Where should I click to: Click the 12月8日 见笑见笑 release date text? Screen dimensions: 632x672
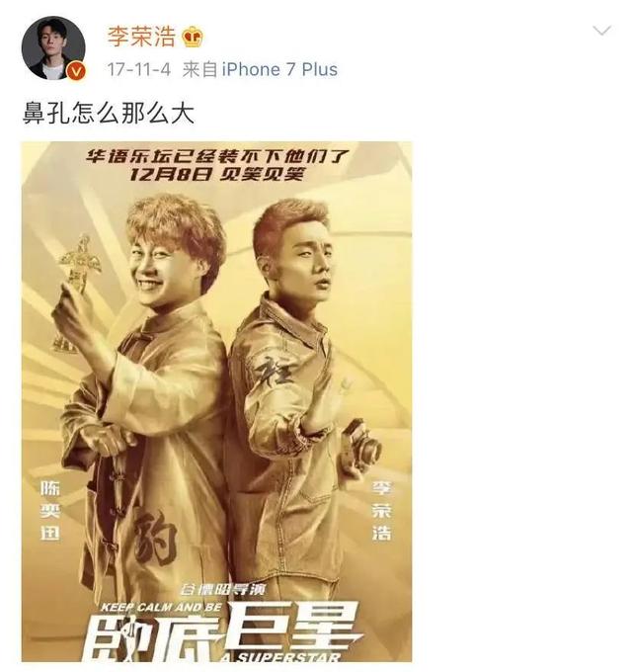point(217,174)
